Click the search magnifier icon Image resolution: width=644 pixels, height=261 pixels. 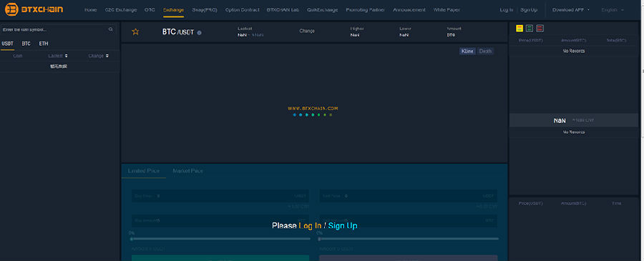110,29
